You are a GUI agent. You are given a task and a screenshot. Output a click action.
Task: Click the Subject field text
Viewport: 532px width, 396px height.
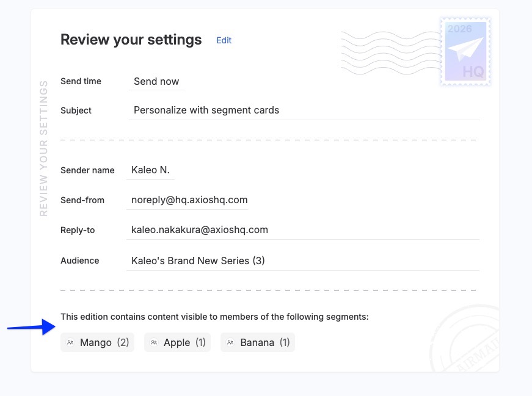pos(206,110)
